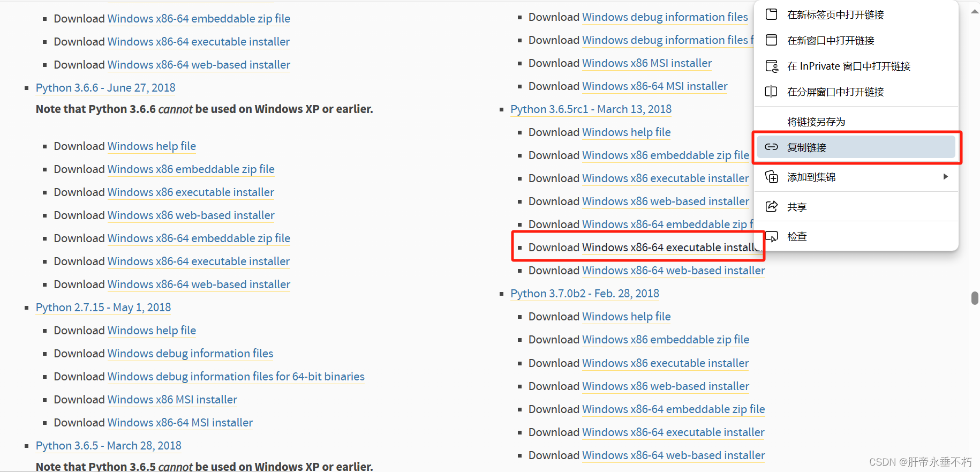Open Python 2.7.15 - May 1, 2018 release
This screenshot has width=980, height=472.
[103, 308]
